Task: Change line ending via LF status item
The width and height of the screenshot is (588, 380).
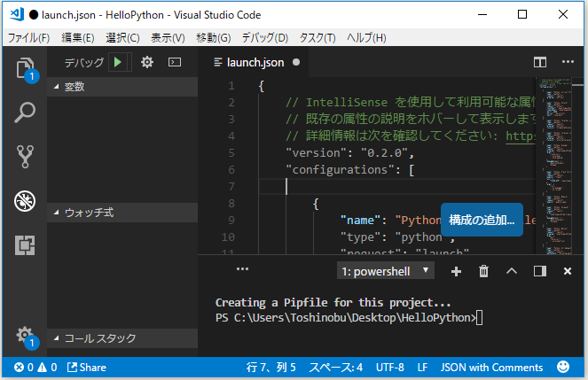Action: tap(422, 368)
